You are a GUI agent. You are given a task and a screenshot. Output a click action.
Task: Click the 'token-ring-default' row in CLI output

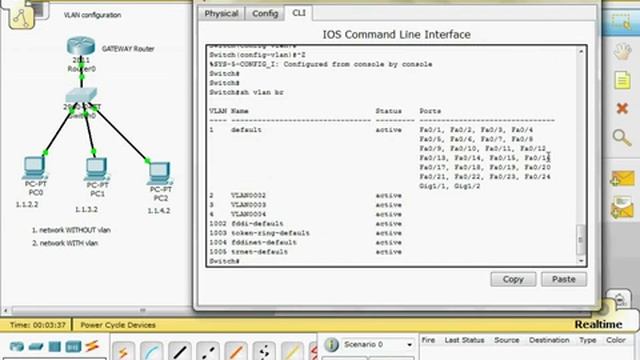click(306, 233)
